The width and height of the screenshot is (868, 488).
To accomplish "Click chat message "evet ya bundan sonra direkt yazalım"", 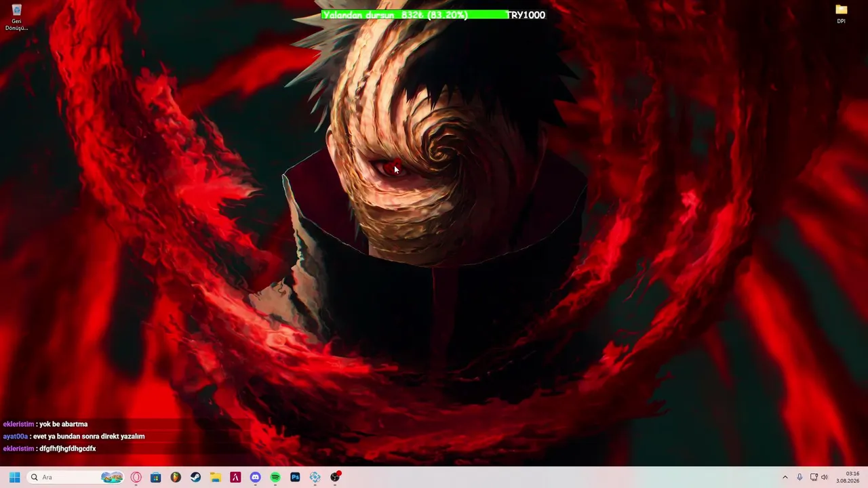I will click(89, 436).
